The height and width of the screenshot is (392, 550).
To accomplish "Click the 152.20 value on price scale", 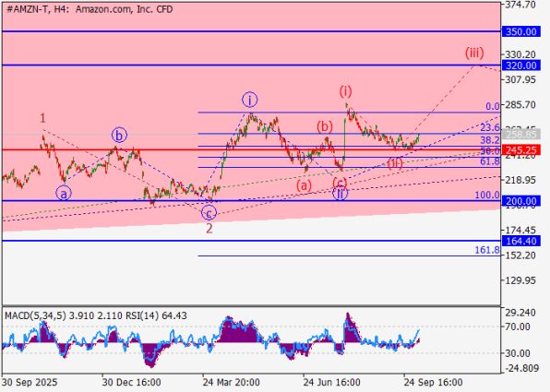I will (520, 255).
